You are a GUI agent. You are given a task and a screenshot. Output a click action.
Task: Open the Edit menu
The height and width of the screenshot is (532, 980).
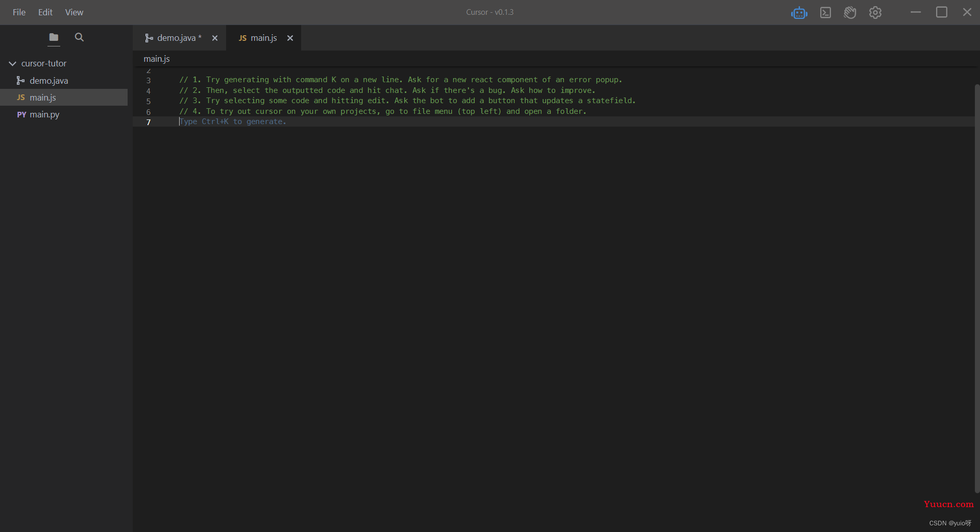(x=45, y=12)
